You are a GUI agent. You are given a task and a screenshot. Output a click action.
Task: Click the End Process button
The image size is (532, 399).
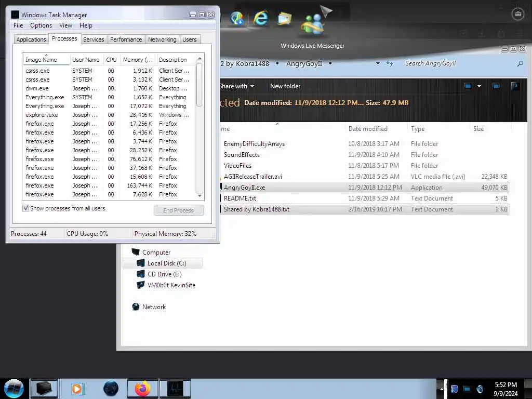click(x=179, y=210)
